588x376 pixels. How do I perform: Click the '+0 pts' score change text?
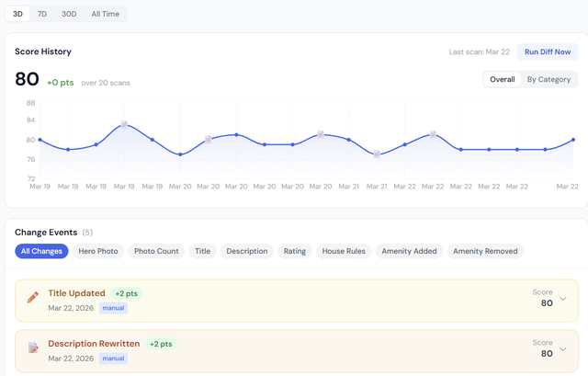(60, 83)
